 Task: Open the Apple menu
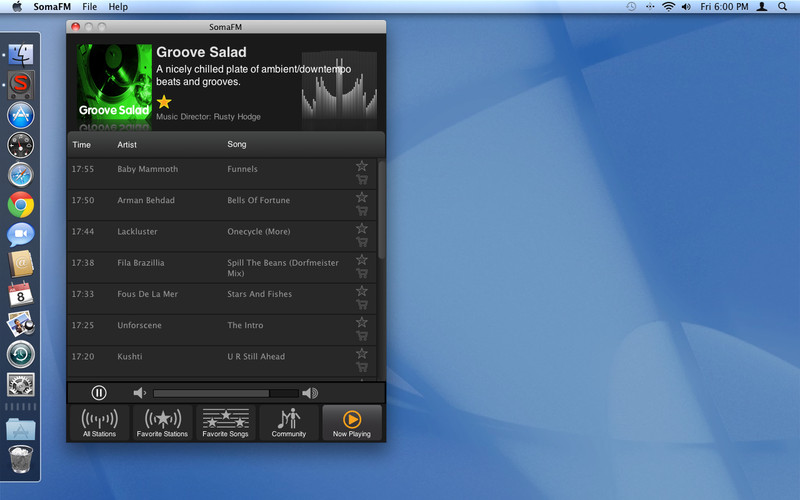17,7
